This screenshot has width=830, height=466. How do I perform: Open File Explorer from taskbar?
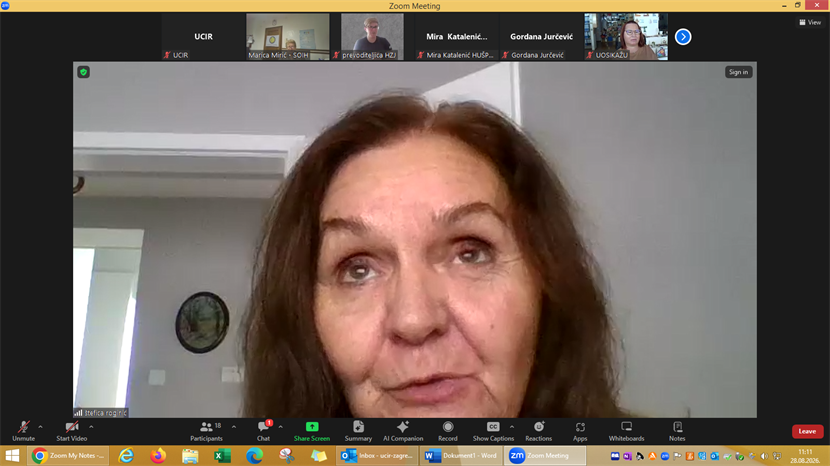(x=190, y=455)
